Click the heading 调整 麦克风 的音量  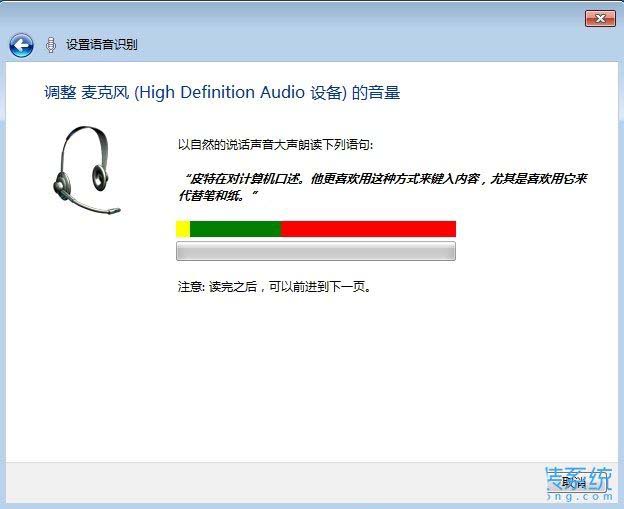click(222, 93)
